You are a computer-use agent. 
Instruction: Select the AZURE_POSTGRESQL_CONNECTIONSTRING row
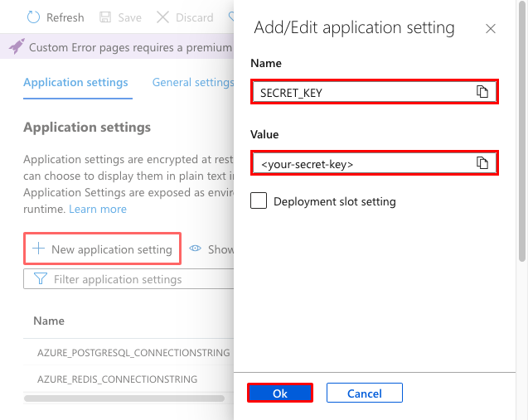pyautogui.click(x=133, y=352)
